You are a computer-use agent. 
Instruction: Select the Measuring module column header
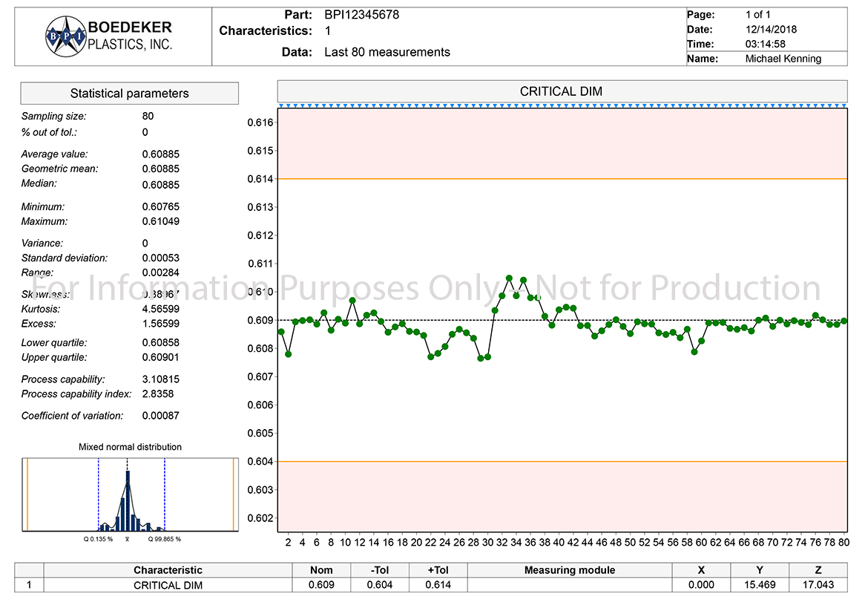coord(569,570)
